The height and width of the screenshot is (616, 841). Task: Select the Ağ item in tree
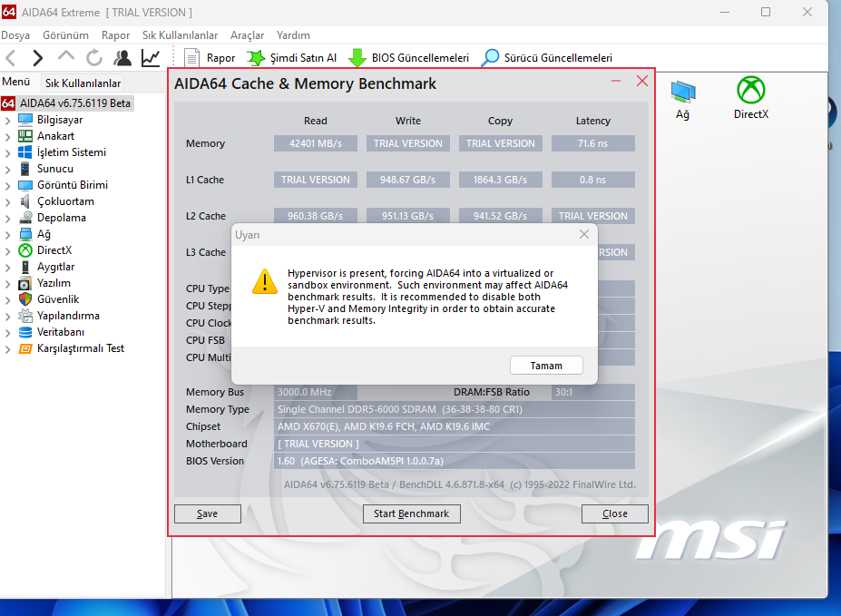(44, 234)
